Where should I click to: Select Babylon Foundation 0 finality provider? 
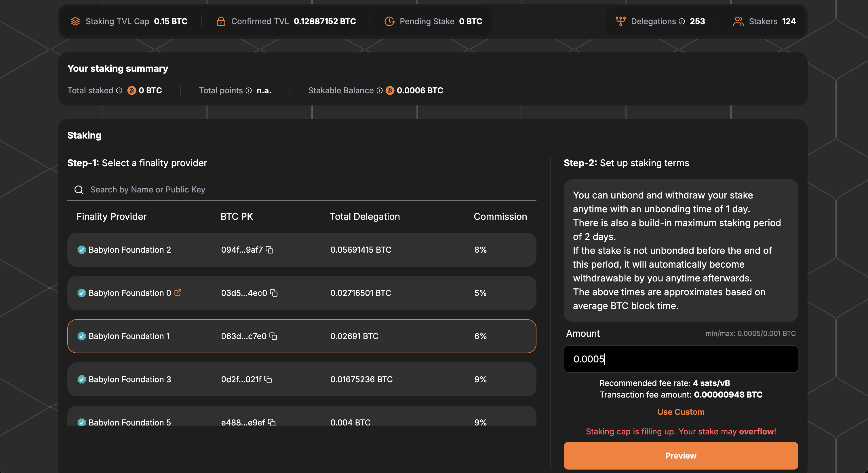(302, 293)
